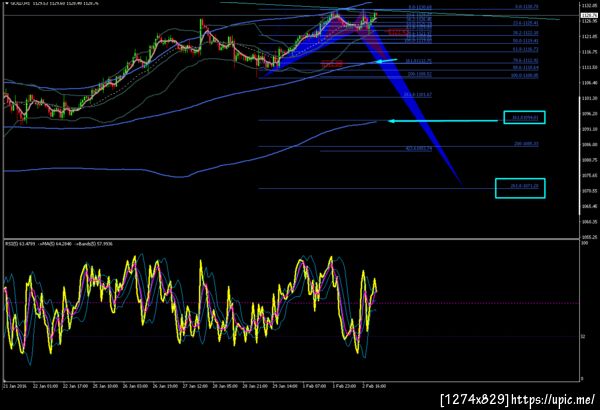Click the 1096.20 price axis label
The width and height of the screenshot is (600, 410).
pos(590,114)
